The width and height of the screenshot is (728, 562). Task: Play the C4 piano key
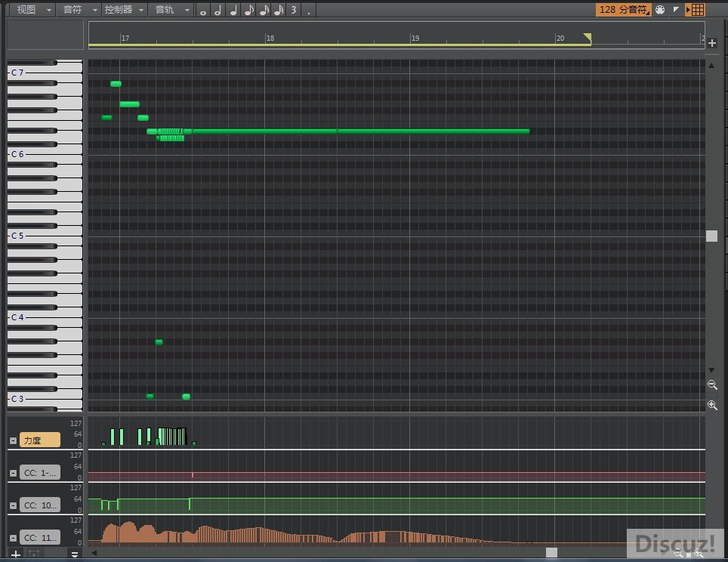[x=45, y=317]
